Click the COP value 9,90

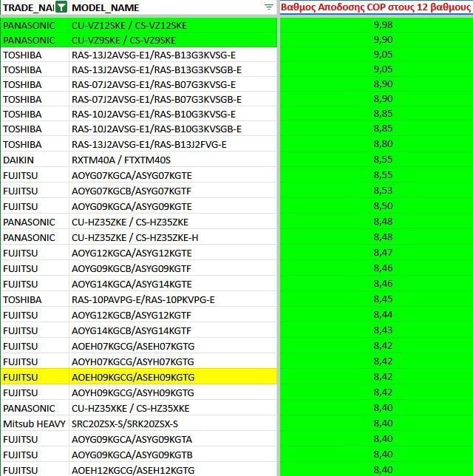coord(383,40)
